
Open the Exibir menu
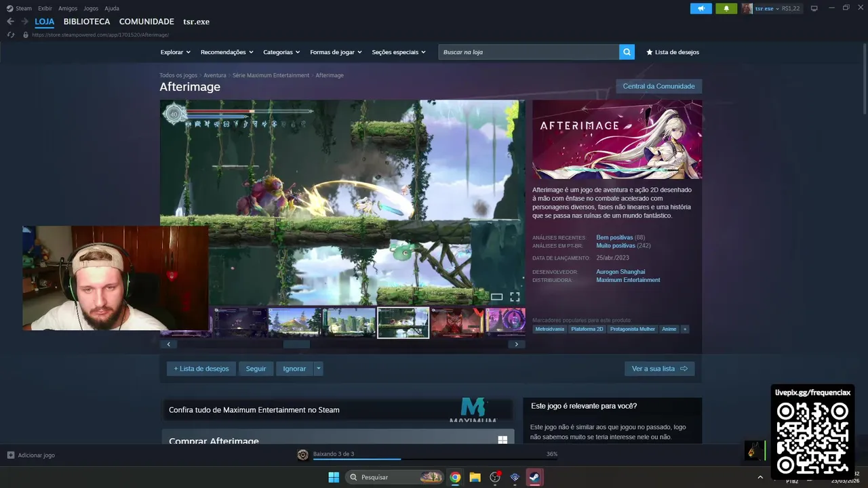point(45,8)
